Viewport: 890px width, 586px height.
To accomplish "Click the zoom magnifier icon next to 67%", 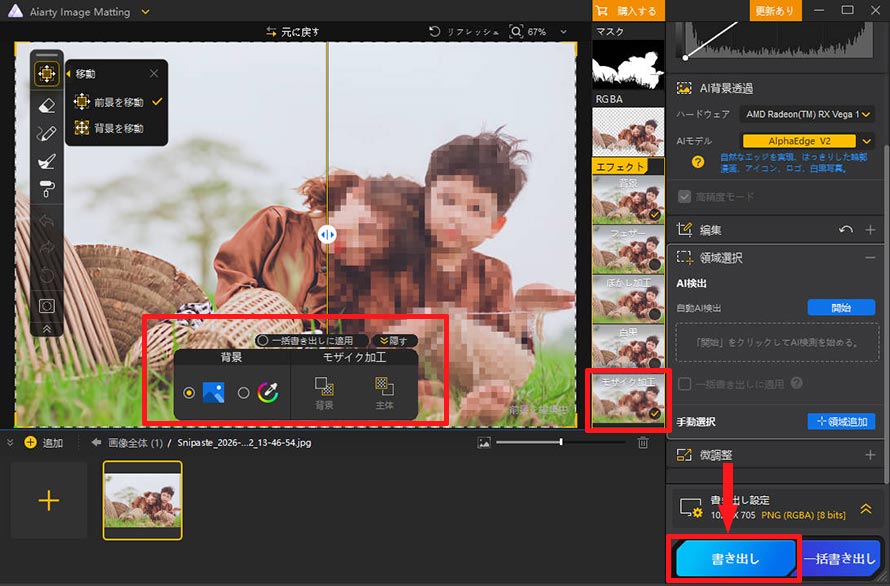I will (516, 32).
